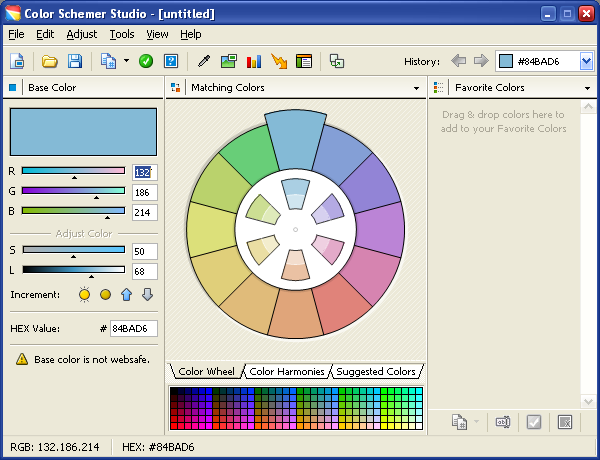
Task: Click the New color scheme icon
Action: pos(18,61)
